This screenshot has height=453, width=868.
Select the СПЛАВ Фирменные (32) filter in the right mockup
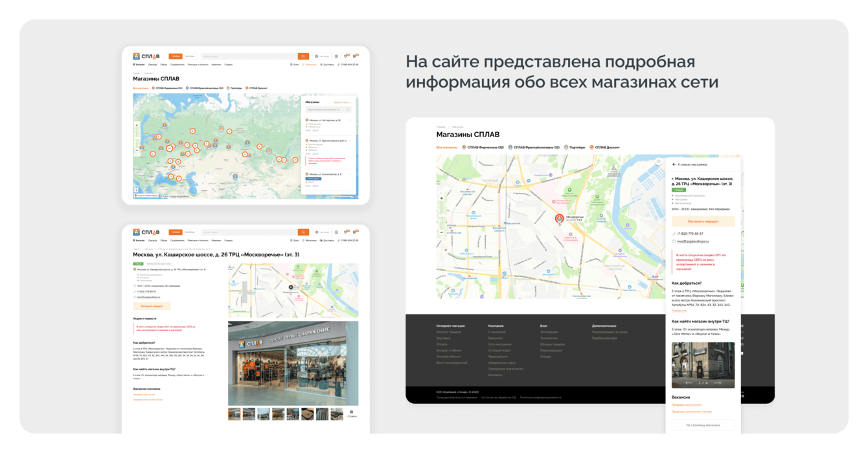pos(483,147)
